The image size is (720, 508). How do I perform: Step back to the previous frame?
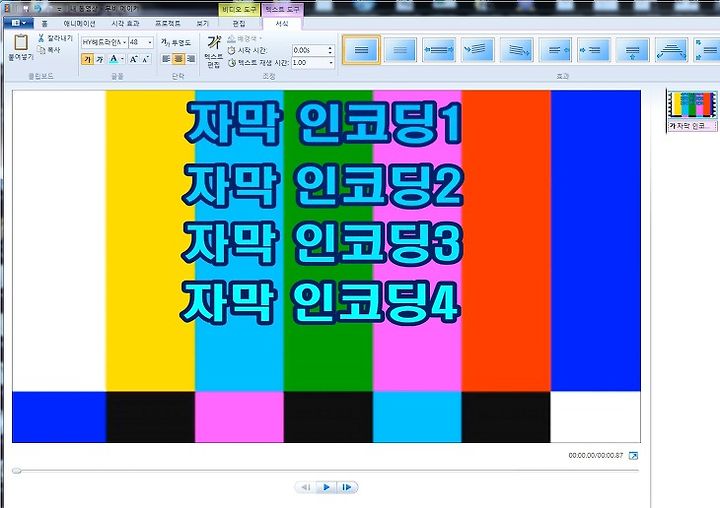tap(306, 487)
